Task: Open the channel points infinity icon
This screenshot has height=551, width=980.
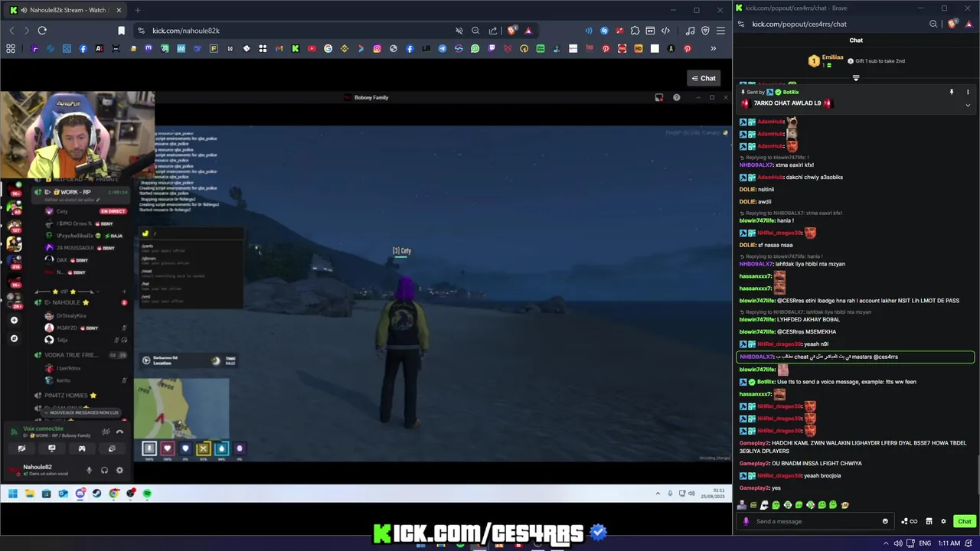Action: (x=910, y=521)
